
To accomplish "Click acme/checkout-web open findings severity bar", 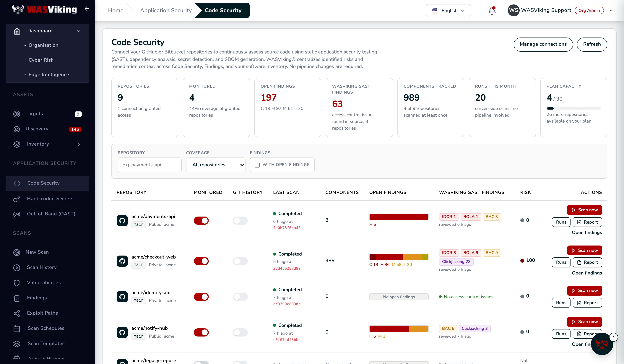I will pos(399,257).
